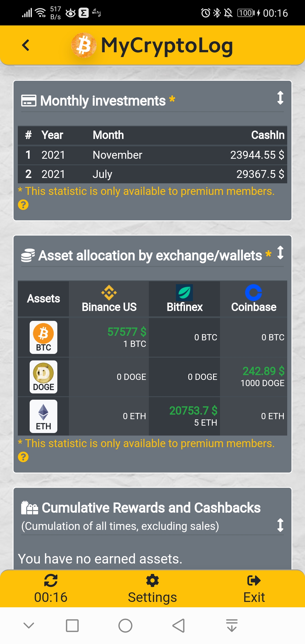Select the Coinbase column header

pos(254,299)
